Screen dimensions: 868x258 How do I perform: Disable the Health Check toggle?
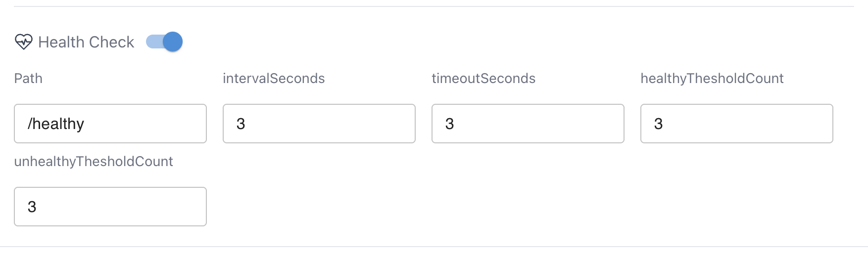[x=164, y=42]
